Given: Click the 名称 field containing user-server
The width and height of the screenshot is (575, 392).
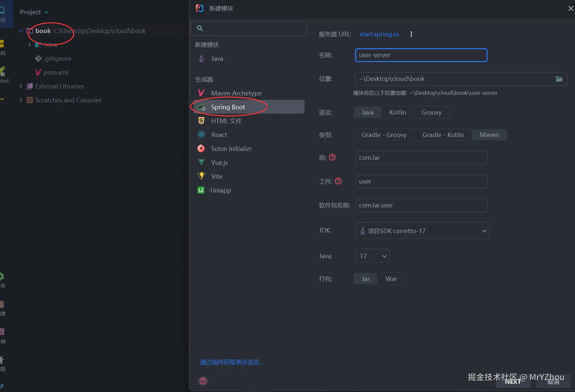Looking at the screenshot, I should coord(421,55).
